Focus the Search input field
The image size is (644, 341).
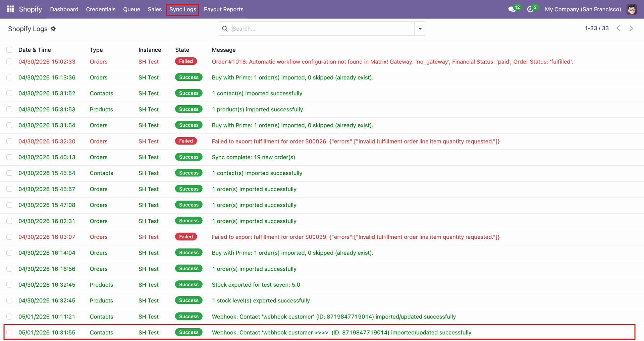click(322, 29)
